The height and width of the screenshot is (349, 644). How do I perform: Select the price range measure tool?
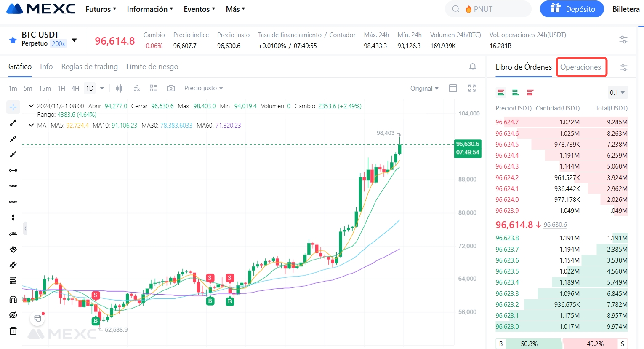(x=13, y=234)
